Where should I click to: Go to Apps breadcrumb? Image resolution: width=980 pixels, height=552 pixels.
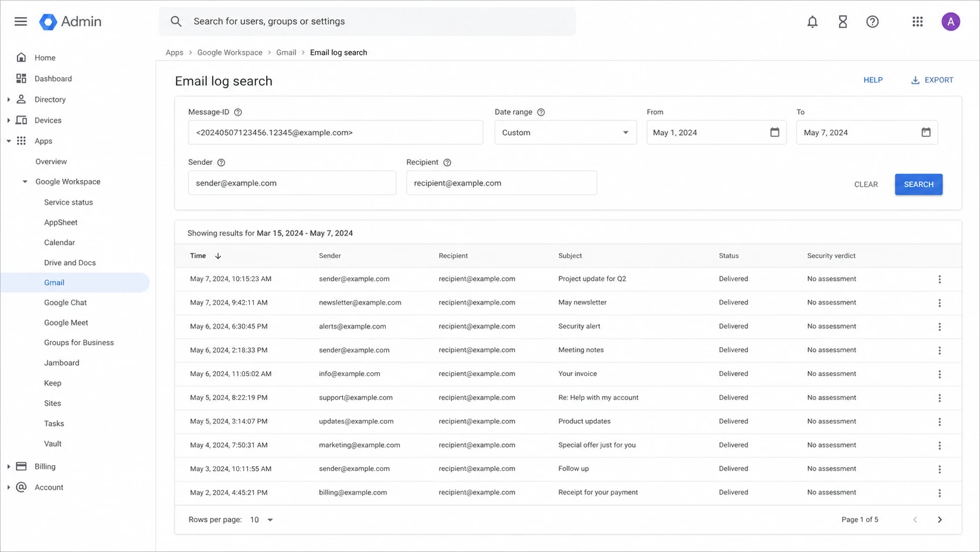(174, 53)
